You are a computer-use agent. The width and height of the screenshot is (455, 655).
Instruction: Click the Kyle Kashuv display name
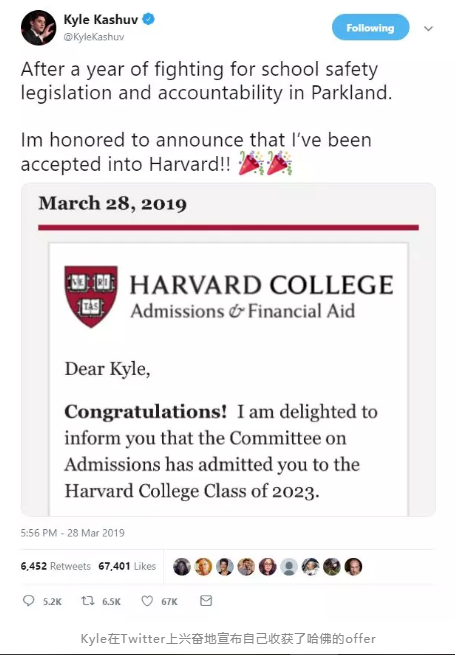click(101, 19)
